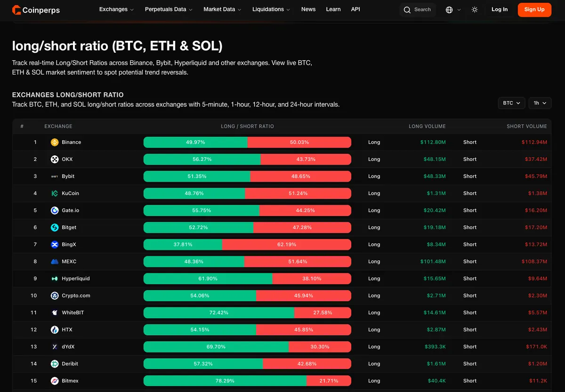
Task: Go to the News page
Action: [x=308, y=9]
